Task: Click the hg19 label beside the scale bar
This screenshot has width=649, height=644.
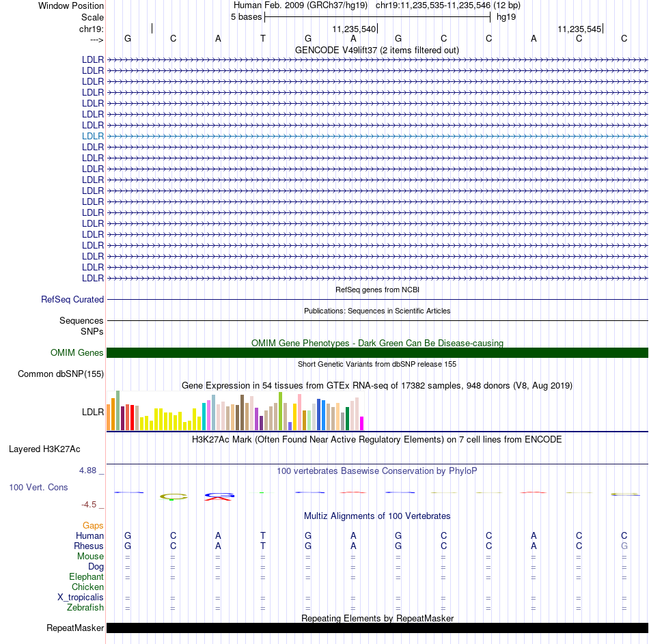Action: [x=506, y=17]
